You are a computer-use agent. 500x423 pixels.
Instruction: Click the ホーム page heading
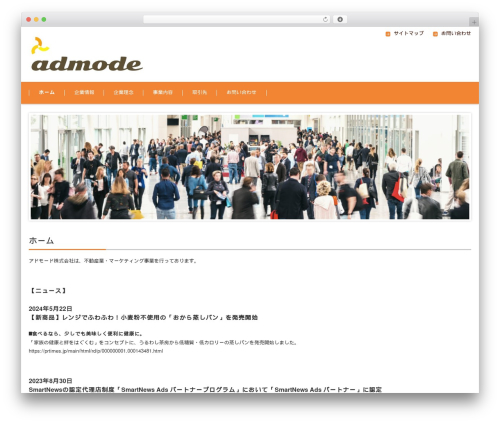tap(41, 241)
